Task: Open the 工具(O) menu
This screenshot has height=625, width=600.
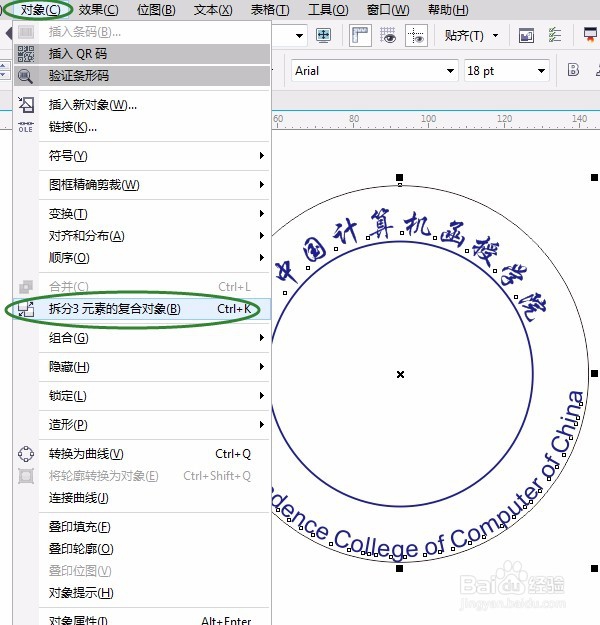Action: (328, 10)
